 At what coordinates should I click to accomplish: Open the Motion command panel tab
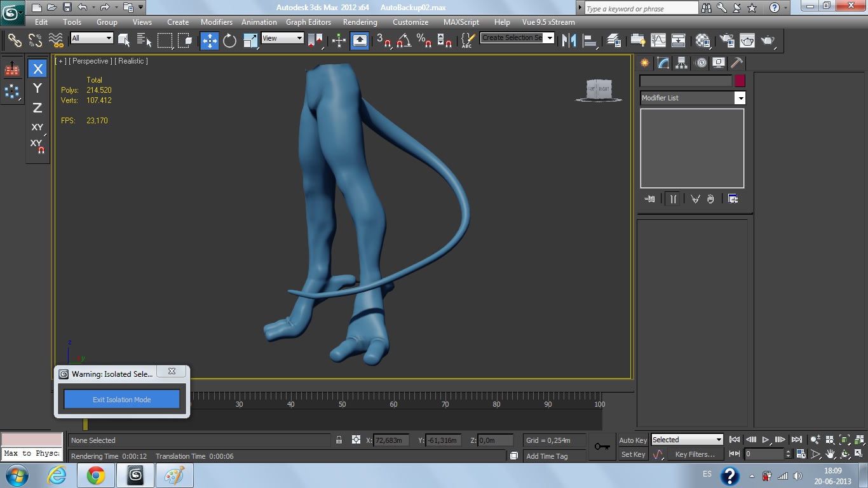tap(700, 63)
